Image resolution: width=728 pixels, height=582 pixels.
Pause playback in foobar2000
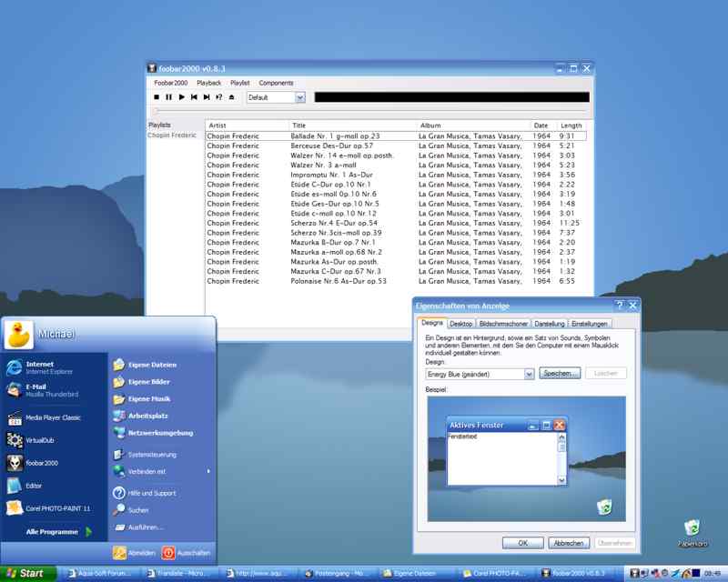(x=169, y=97)
